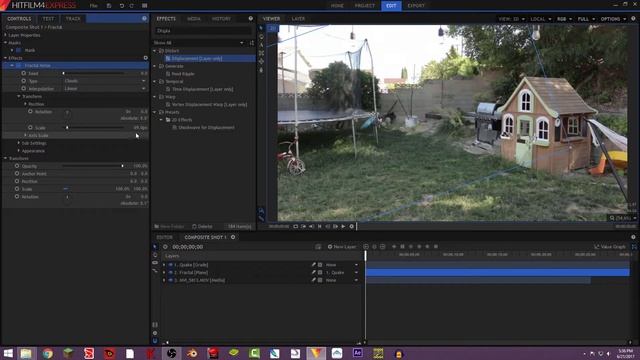Screen dimensions: 640x360
Task: Toggle Anchor Point keyframe circle
Action: (x=17, y=173)
